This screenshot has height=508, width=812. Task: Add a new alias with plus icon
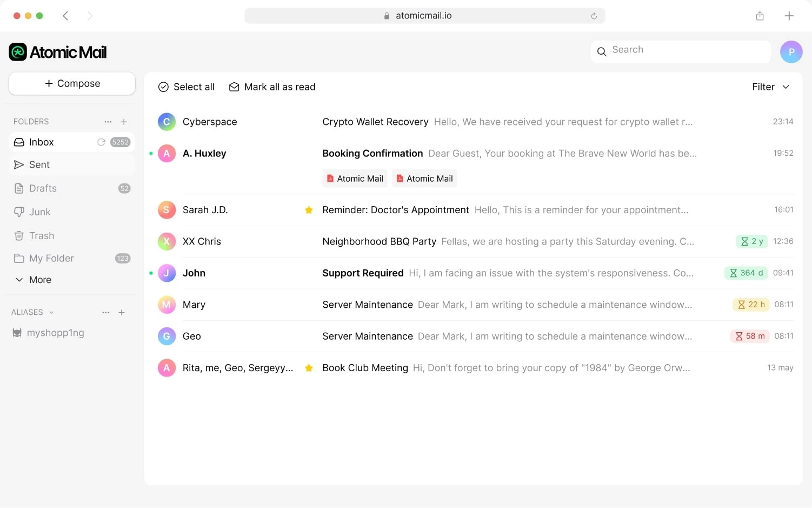122,313
